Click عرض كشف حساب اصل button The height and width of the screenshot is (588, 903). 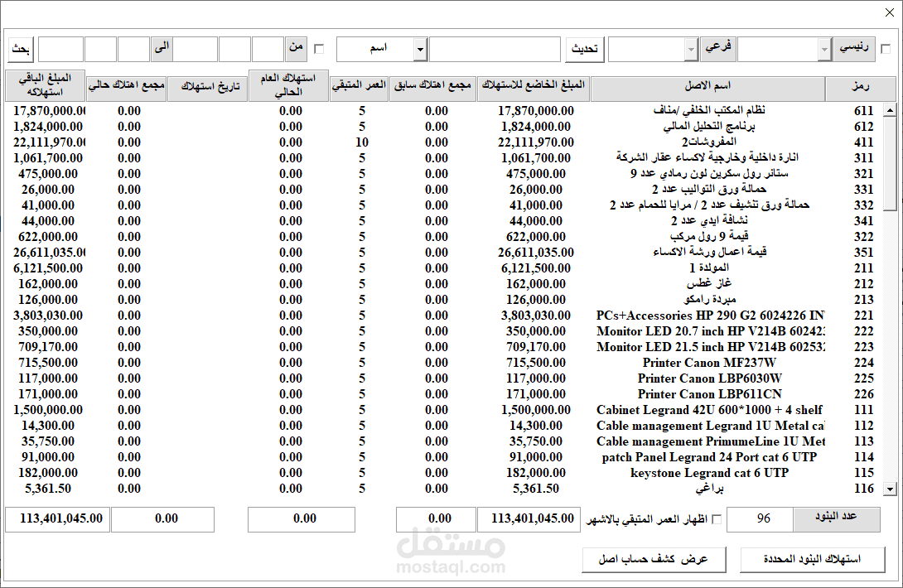654,560
